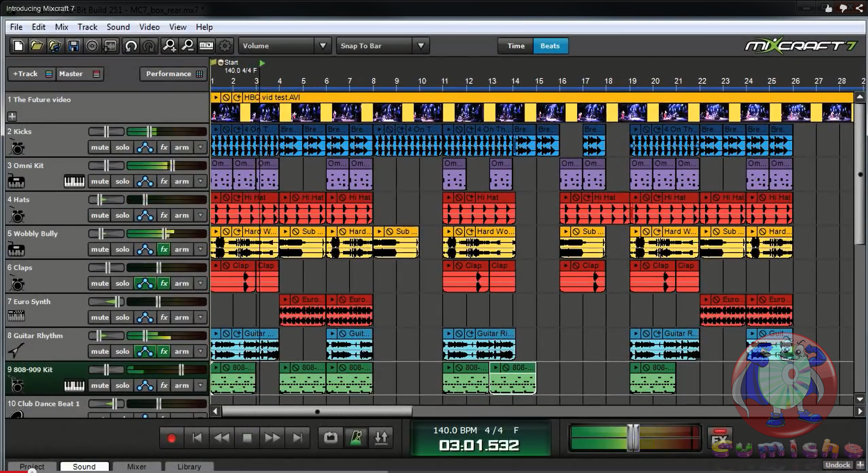This screenshot has height=473, width=868.
Task: Toggle the metronome button in transport
Action: (356, 438)
